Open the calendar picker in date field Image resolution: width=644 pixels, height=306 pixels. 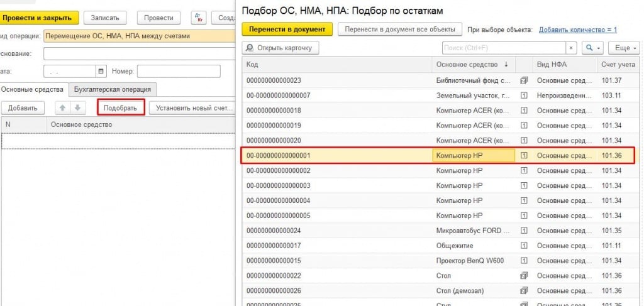101,72
